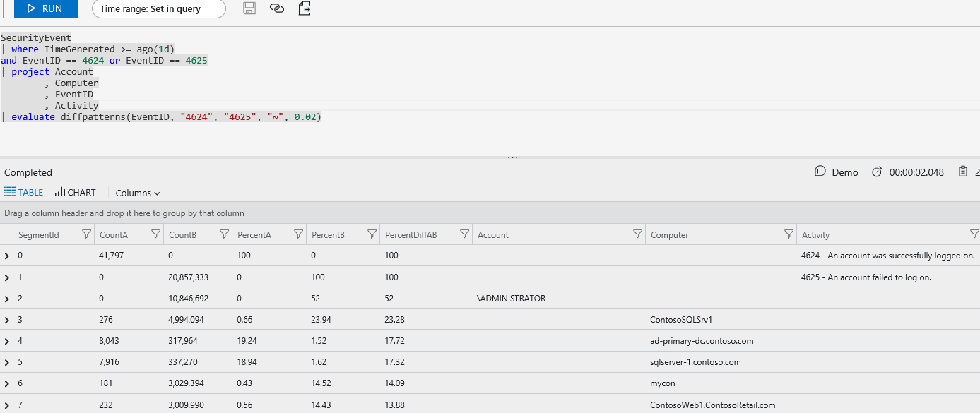Open the Columns dropdown
The width and height of the screenshot is (980, 413).
138,193
